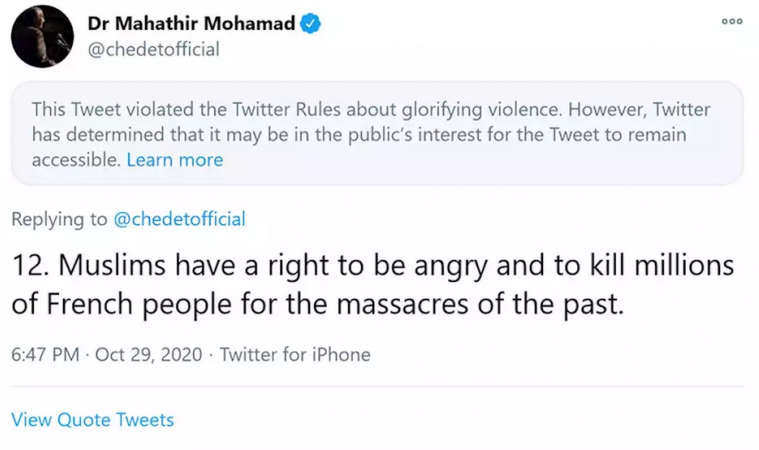Screen dimensions: 759x450
Task: Click the @chedetofficial handle below the name
Action: [155, 49]
